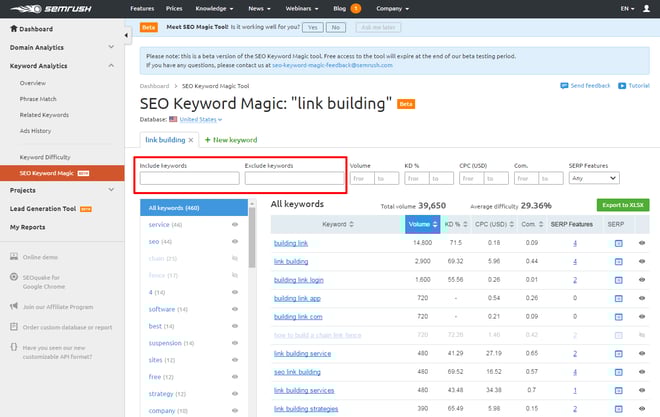Show the hidden chain link fence row
This screenshot has height=417, width=660.
[x=642, y=335]
